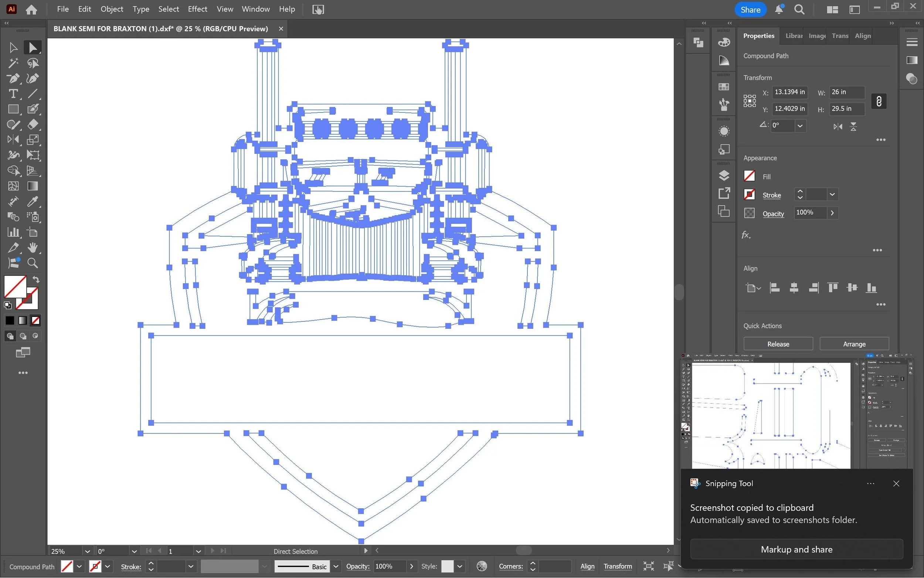The image size is (924, 578).
Task: Click horizontal align center icon
Action: [x=794, y=288]
